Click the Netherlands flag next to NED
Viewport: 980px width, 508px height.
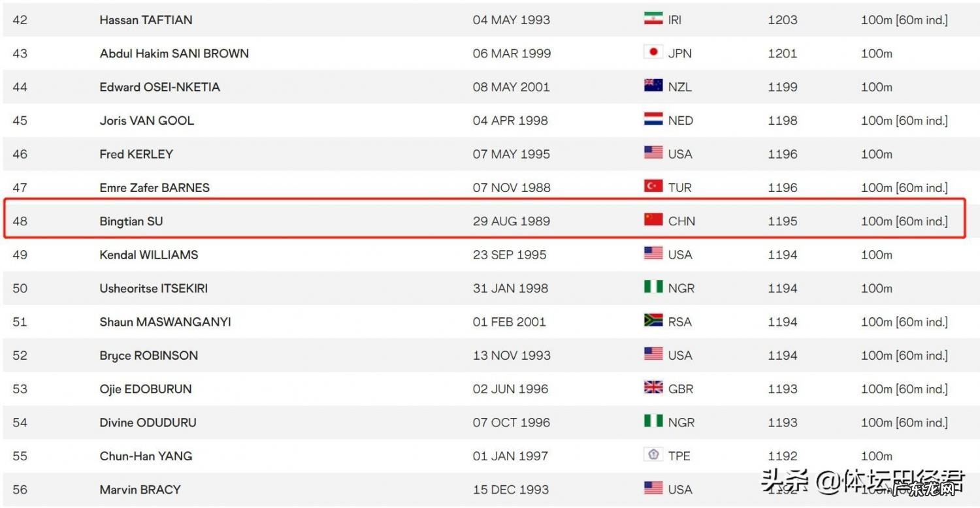point(653,119)
